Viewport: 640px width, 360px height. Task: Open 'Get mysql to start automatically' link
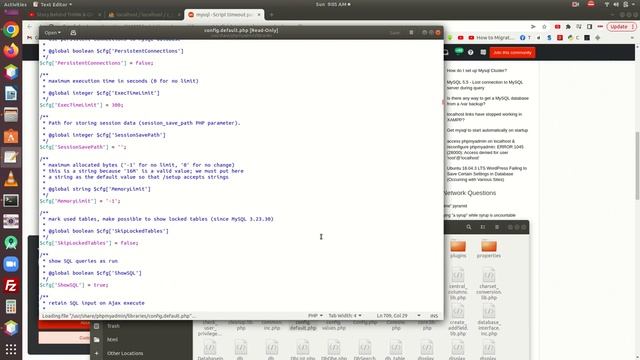click(x=487, y=130)
